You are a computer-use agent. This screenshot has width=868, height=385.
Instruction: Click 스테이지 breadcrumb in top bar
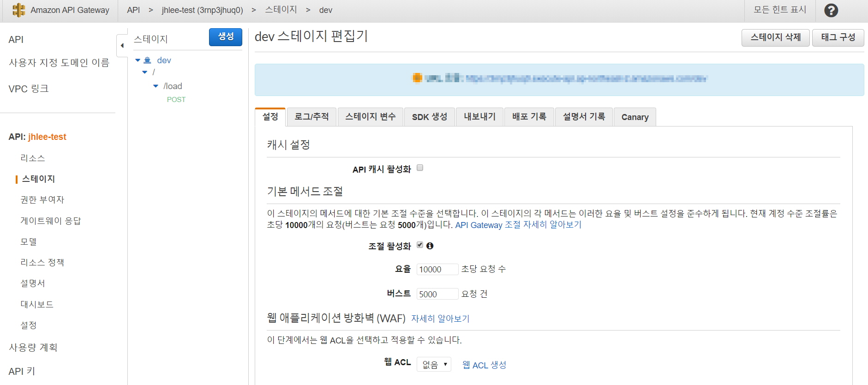coord(281,10)
